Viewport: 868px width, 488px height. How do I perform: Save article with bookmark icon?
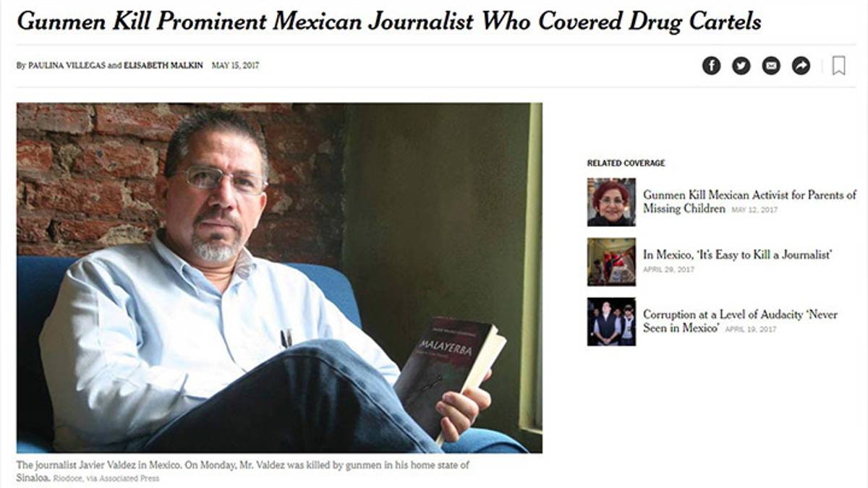click(x=838, y=66)
